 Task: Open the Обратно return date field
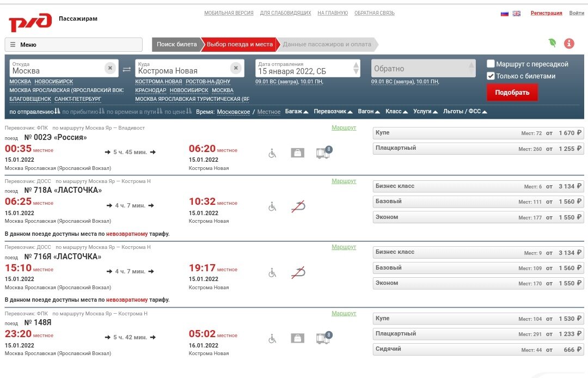coord(424,68)
